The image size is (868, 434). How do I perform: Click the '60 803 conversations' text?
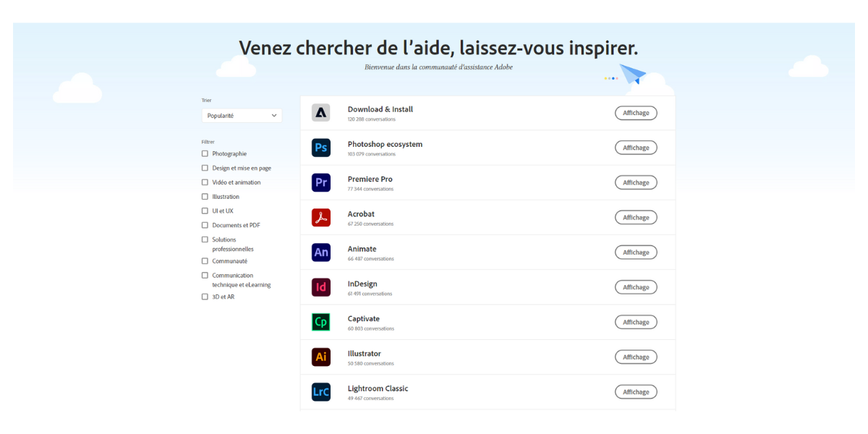pos(371,328)
